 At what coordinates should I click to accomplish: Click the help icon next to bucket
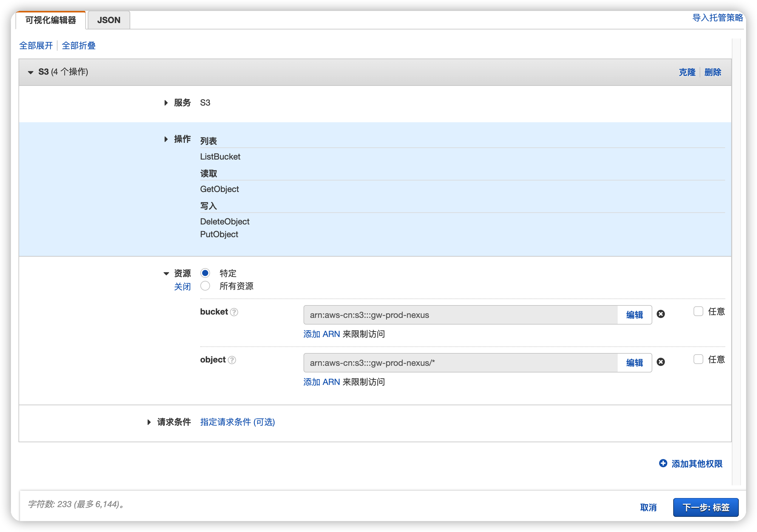tap(234, 312)
